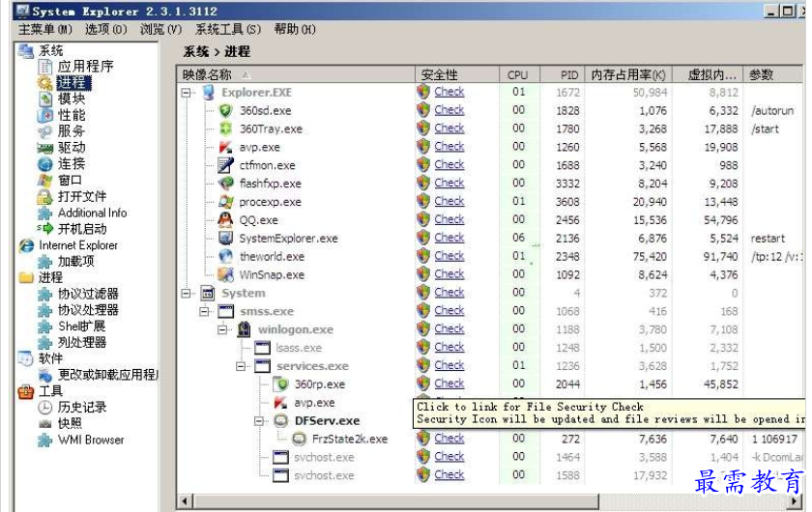Image resolution: width=812 pixels, height=512 pixels.
Task: Select the 360rp.exe shield icon
Action: click(282, 384)
